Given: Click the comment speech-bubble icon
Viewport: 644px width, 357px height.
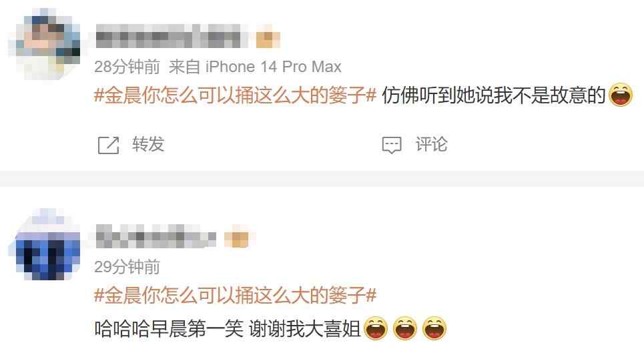Looking at the screenshot, I should (x=392, y=145).
